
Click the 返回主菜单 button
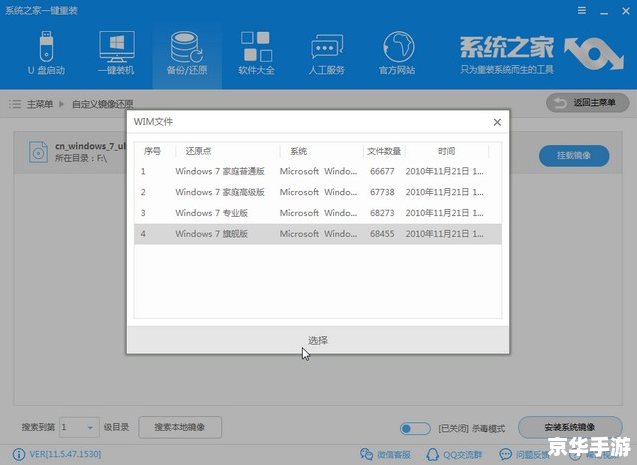pos(586,104)
